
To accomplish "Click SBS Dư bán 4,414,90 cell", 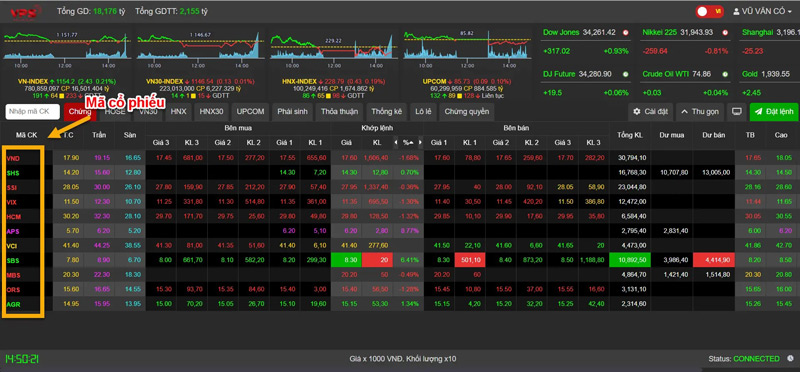I will [x=714, y=261].
